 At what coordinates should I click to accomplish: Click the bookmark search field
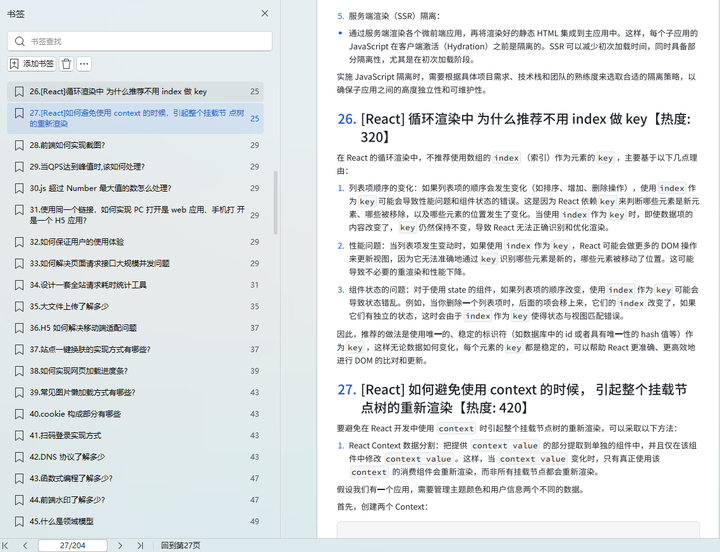[x=140, y=41]
